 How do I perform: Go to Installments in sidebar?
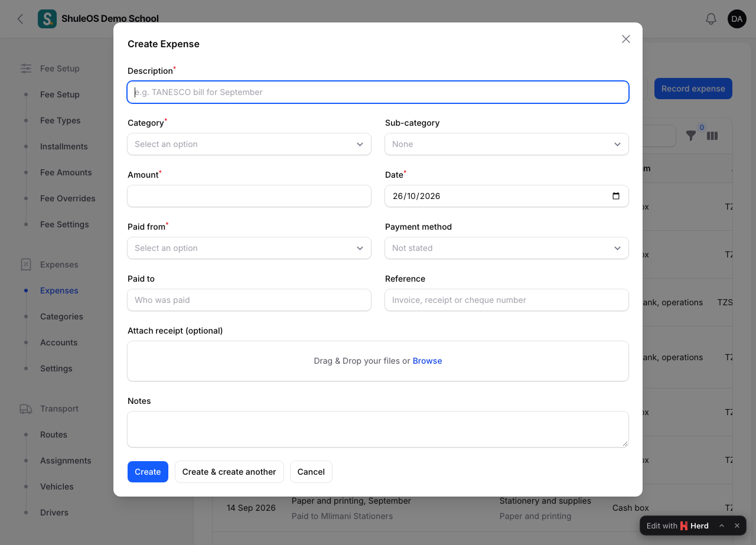[64, 146]
